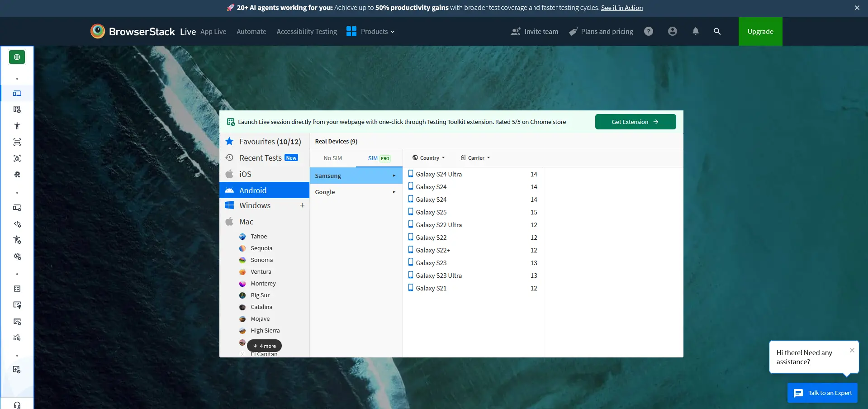This screenshot has height=409, width=868.
Task: Click the Favourites star icon
Action: click(x=229, y=142)
